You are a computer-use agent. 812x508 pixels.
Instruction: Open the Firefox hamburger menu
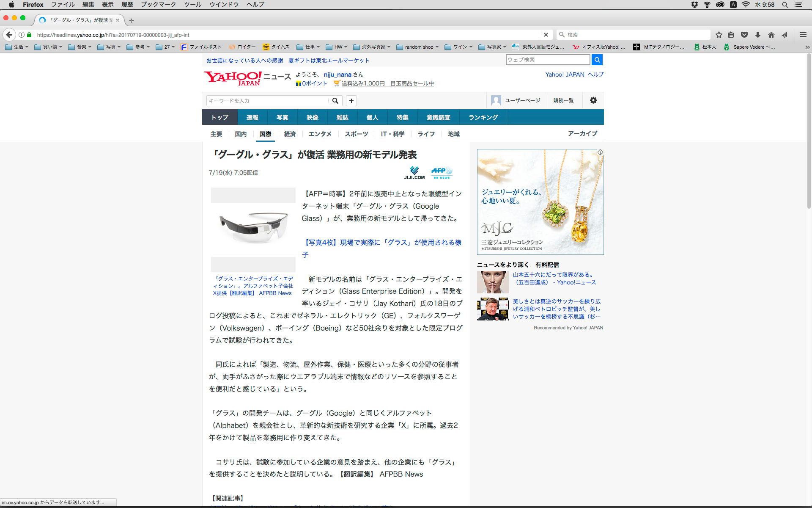click(803, 35)
